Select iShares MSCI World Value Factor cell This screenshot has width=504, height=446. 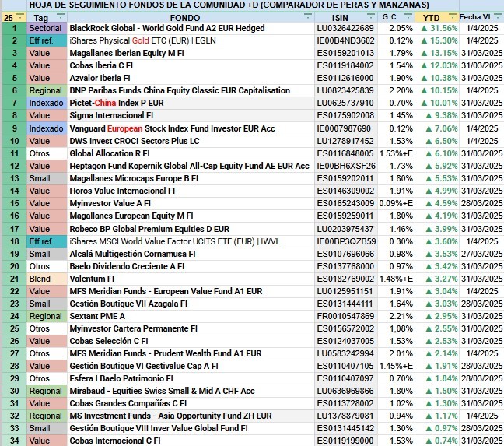191,241
